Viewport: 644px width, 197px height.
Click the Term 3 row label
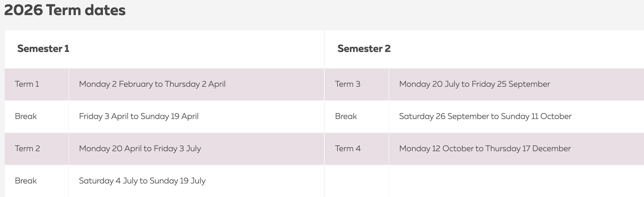click(x=348, y=84)
